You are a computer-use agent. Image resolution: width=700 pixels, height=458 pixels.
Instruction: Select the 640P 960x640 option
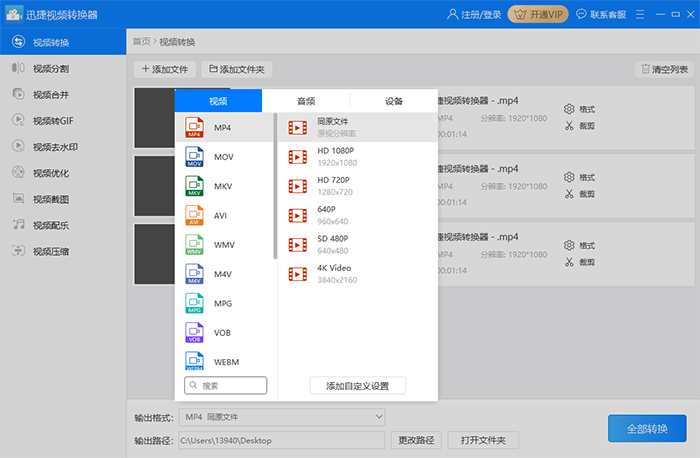coord(358,215)
